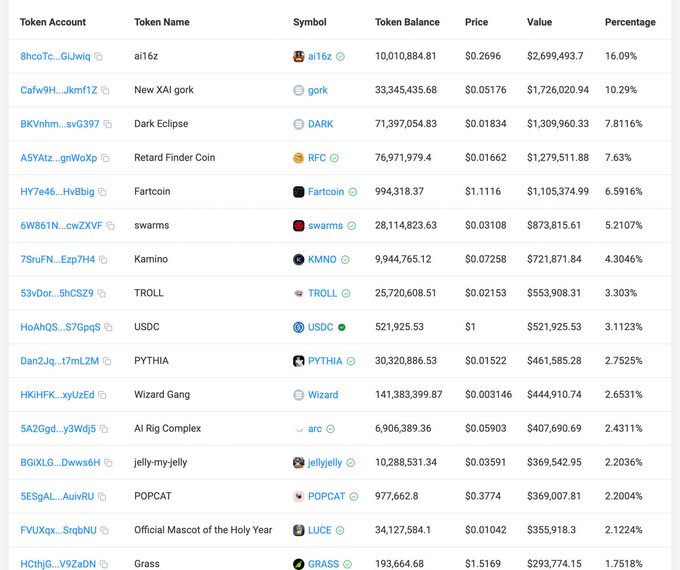
Task: Copy the 5A2Ggd...y3Wdj5 account address
Action: click(105, 429)
